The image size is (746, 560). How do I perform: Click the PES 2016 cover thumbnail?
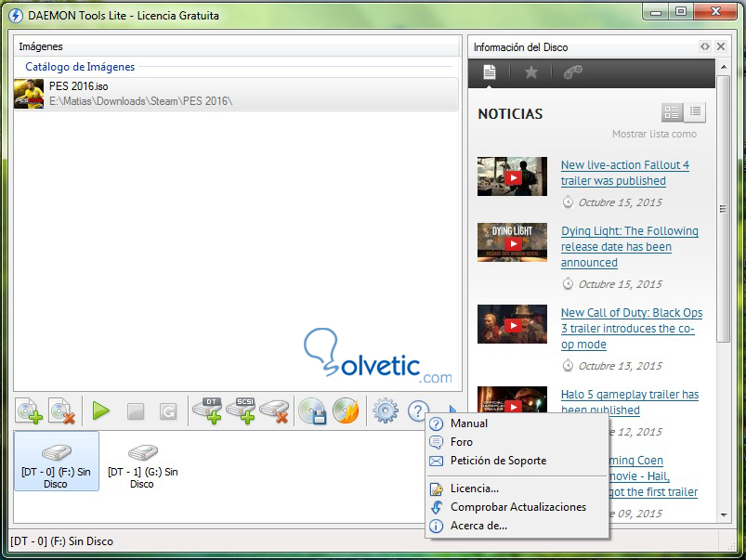point(29,94)
